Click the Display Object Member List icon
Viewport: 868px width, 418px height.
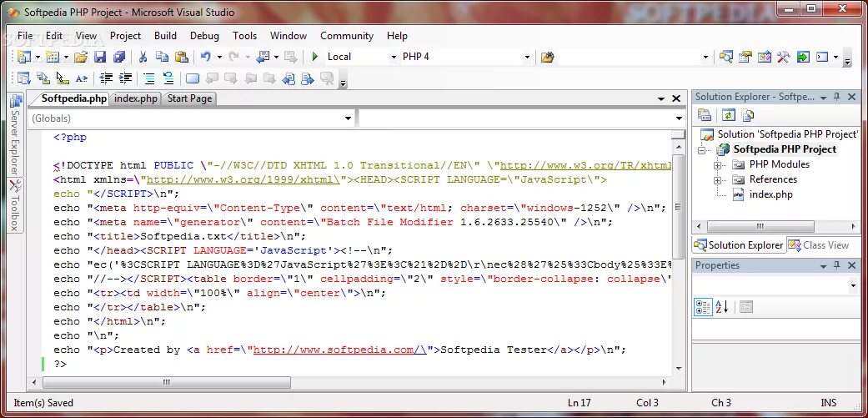pyautogui.click(x=24, y=78)
